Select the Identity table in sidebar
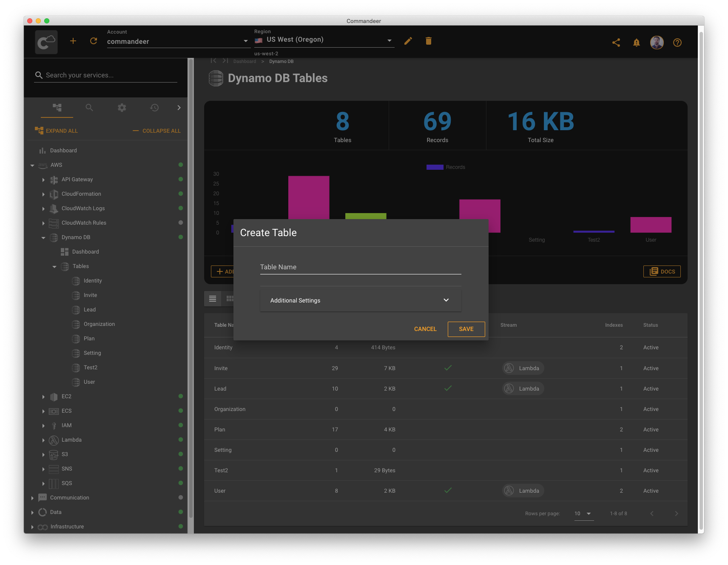 (93, 281)
